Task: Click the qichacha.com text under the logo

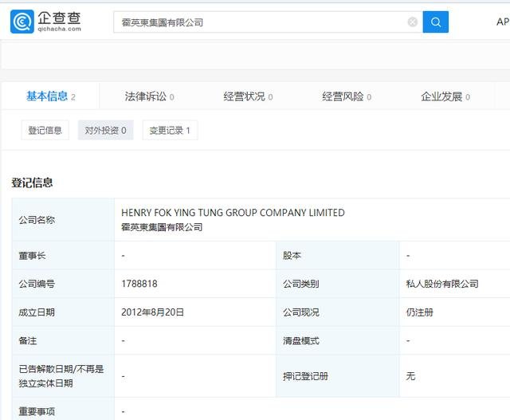Action: coord(60,30)
